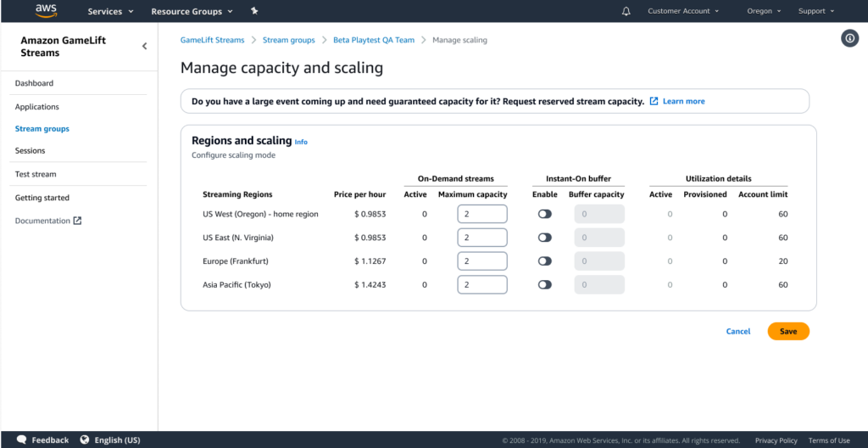
Task: Open Sessions in sidebar
Action: pos(30,150)
